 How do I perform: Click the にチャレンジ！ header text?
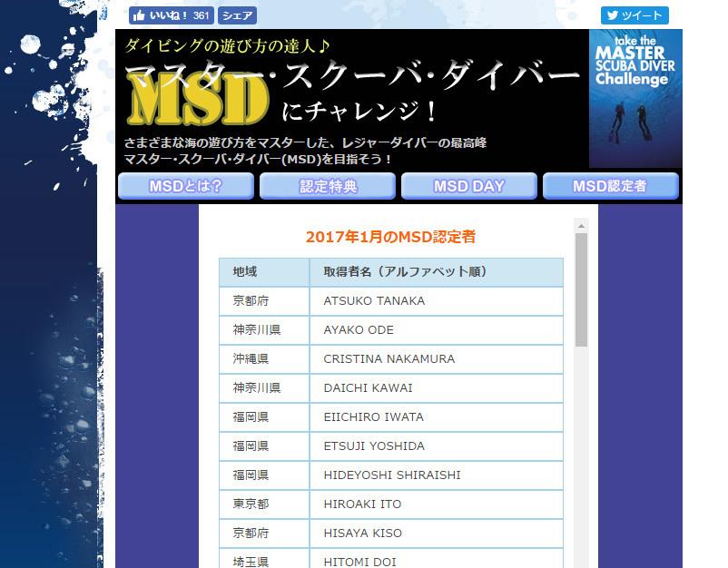click(x=359, y=112)
